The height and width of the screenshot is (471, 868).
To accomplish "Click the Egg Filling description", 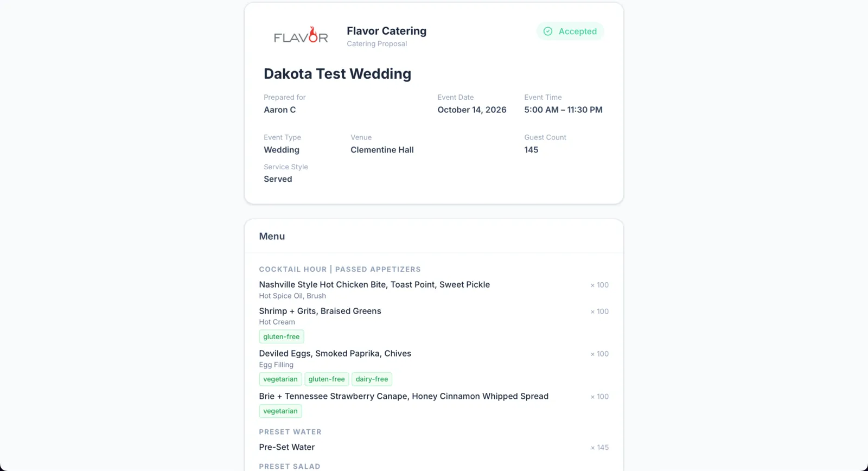I will click(276, 365).
